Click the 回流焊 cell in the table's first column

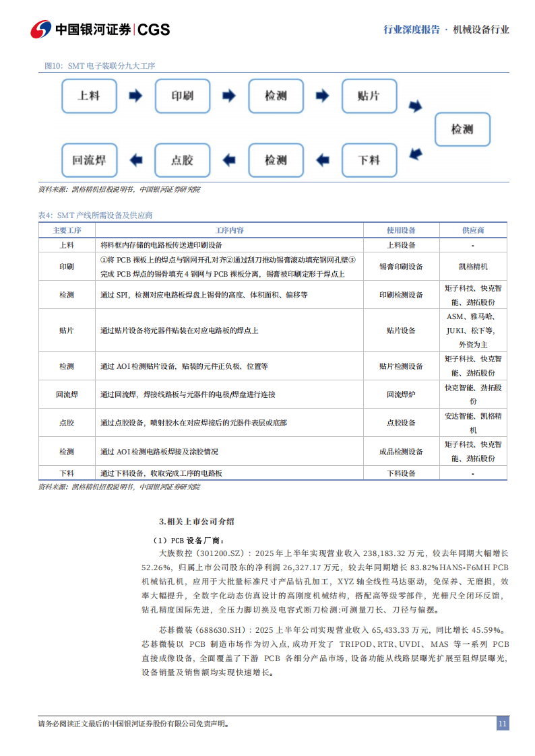tap(67, 394)
